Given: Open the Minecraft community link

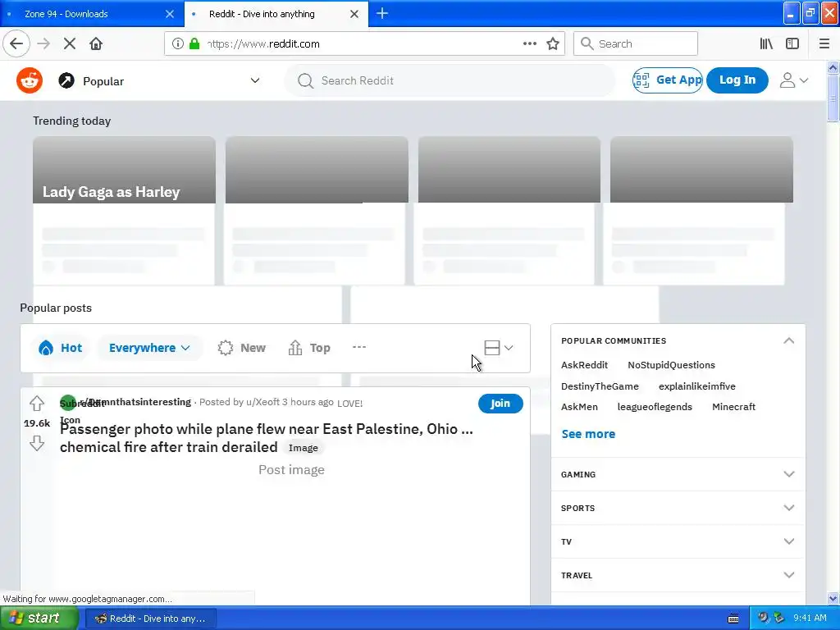Looking at the screenshot, I should (733, 407).
